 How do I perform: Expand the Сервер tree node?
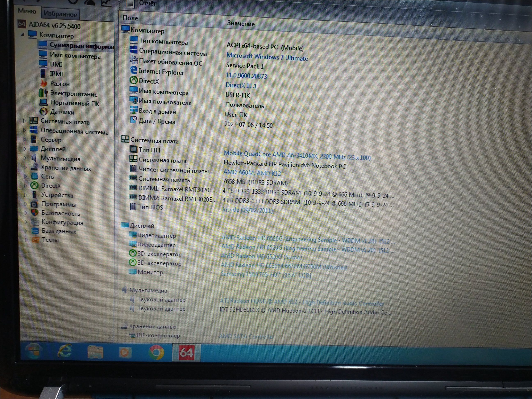click(25, 139)
